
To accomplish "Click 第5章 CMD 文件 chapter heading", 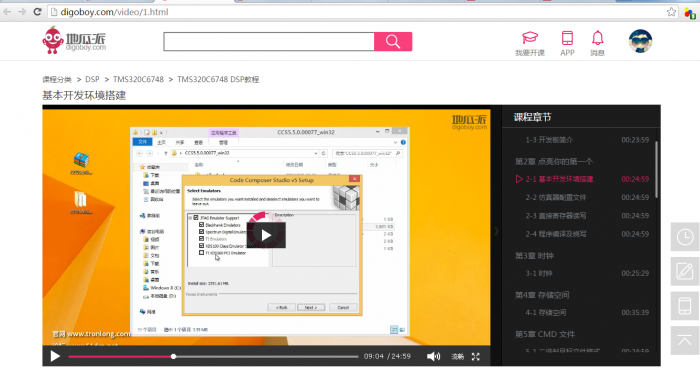I will pyautogui.click(x=545, y=334).
